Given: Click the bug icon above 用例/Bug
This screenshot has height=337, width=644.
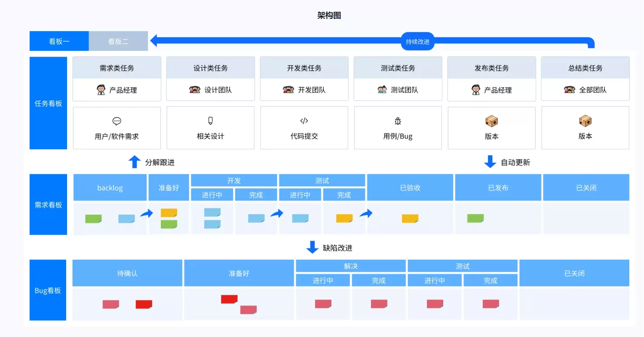Looking at the screenshot, I should 398,121.
